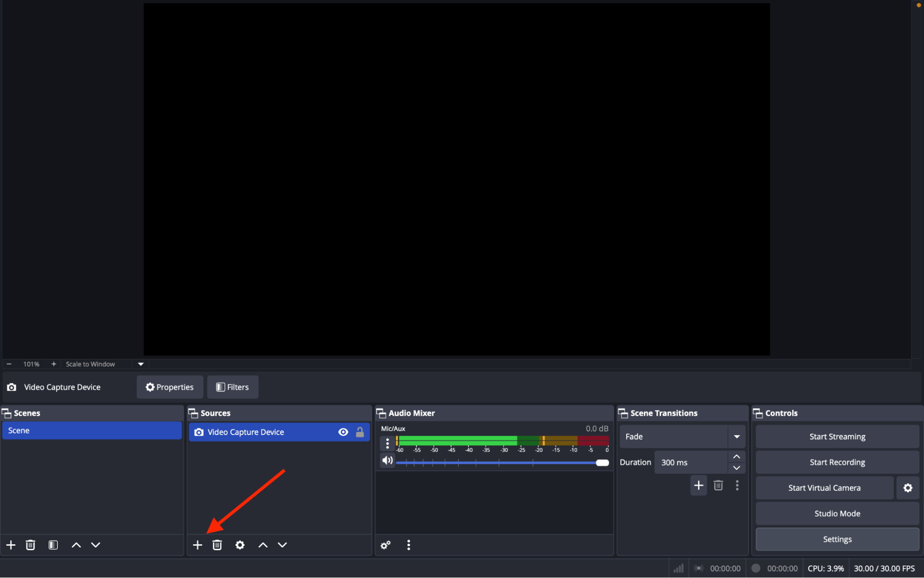Toggle lock on Video Capture Device source
The height and width of the screenshot is (578, 924).
pyautogui.click(x=360, y=432)
